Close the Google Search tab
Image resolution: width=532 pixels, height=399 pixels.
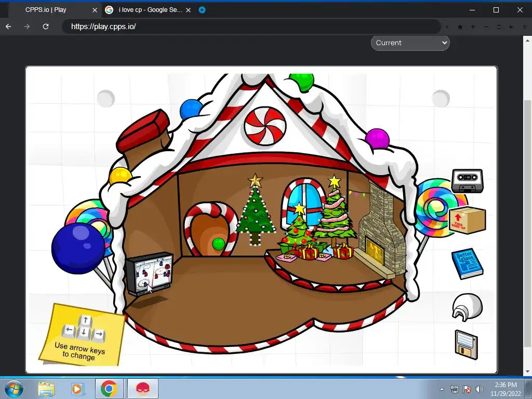(x=188, y=10)
